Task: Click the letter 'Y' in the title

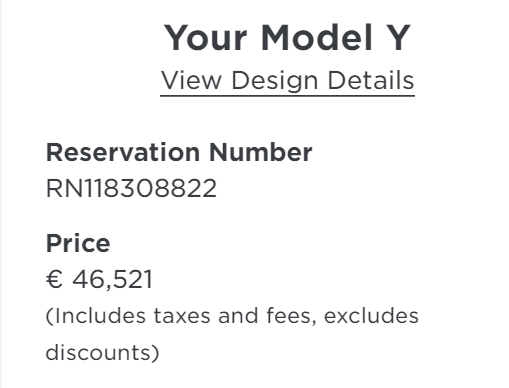Action: [398, 38]
